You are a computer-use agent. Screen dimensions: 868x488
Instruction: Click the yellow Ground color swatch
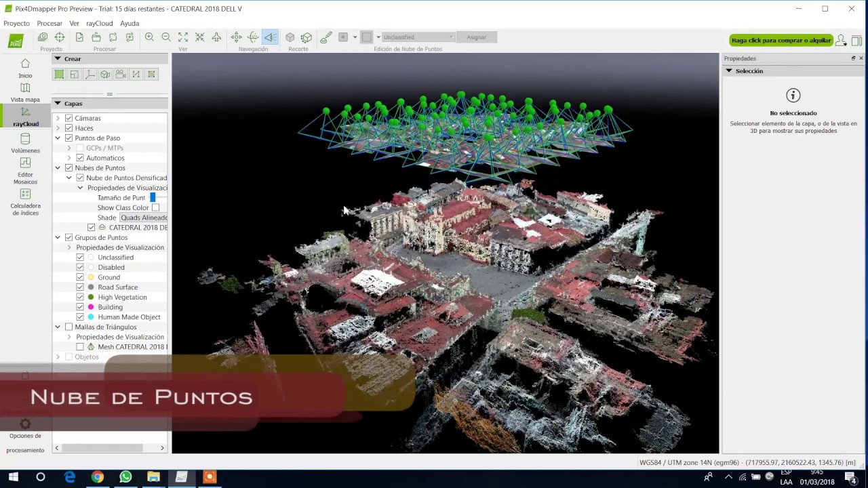click(91, 277)
